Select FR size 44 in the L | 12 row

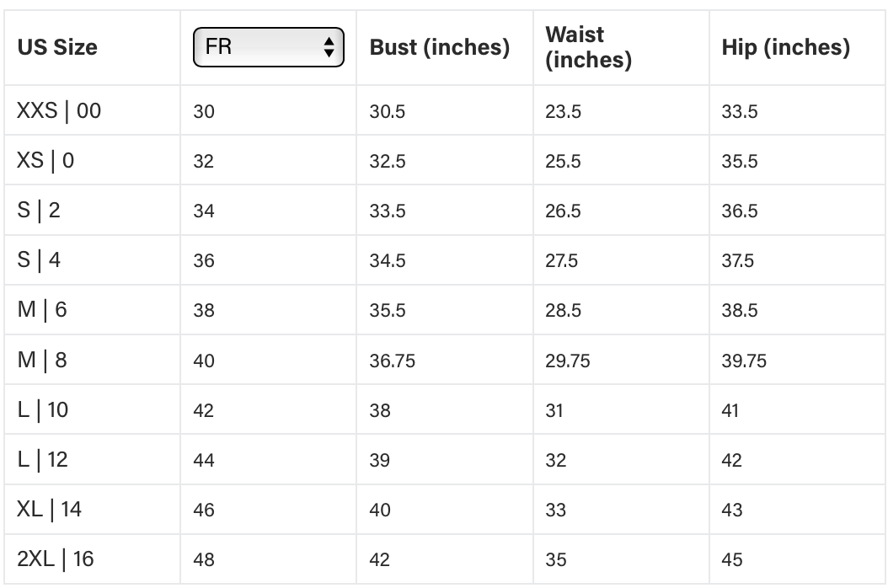tap(204, 460)
